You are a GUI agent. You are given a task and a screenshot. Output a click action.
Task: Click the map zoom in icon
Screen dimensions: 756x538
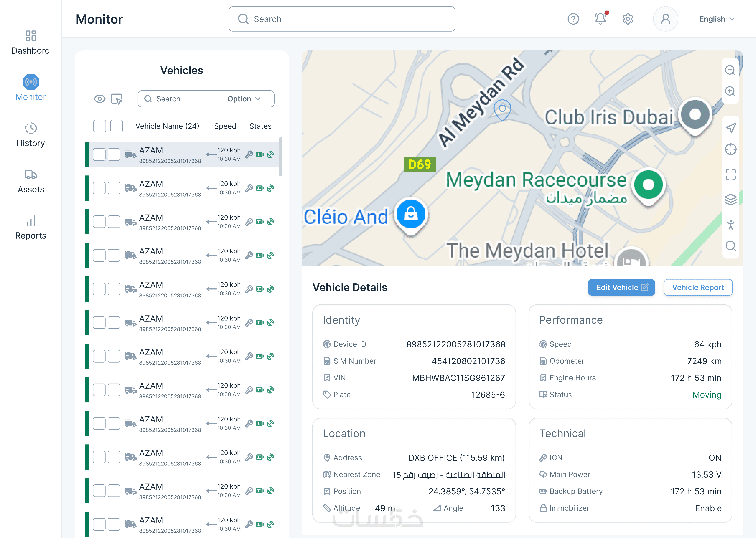(730, 91)
